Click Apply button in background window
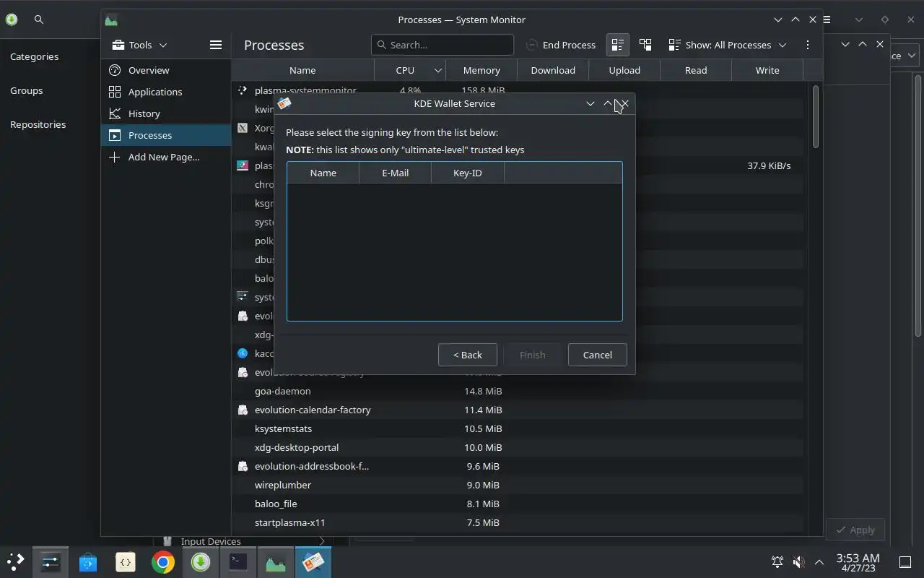Image resolution: width=924 pixels, height=578 pixels. click(x=855, y=530)
